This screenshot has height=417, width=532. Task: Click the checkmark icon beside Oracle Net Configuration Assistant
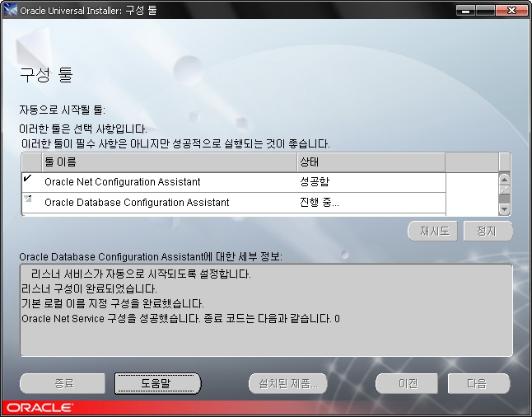click(28, 178)
